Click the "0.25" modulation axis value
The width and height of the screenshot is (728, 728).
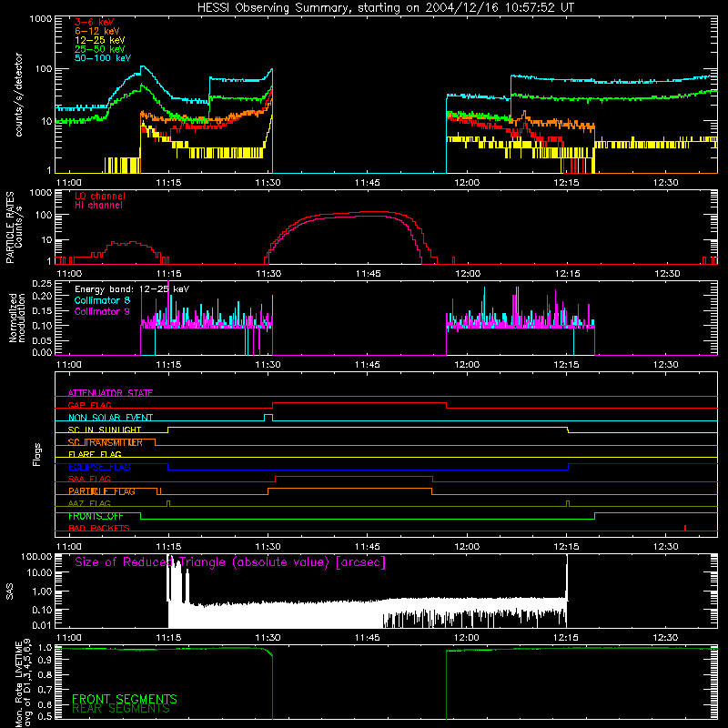[42, 284]
